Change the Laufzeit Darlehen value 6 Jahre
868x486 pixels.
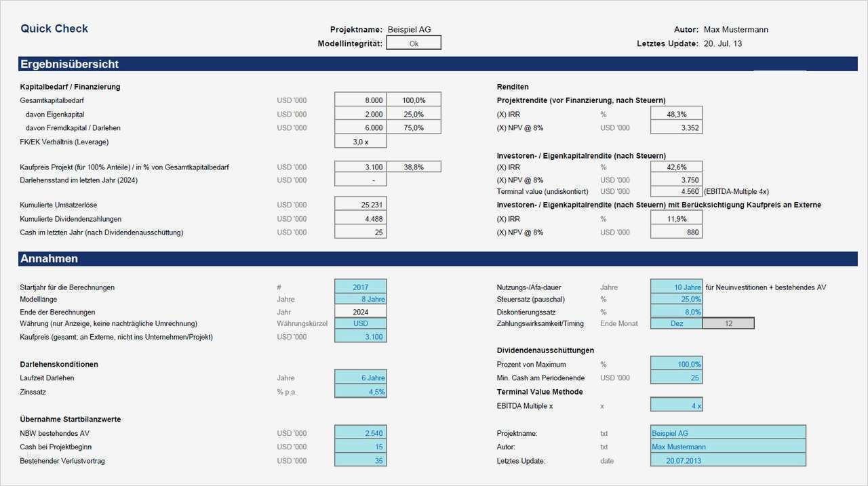pyautogui.click(x=360, y=378)
